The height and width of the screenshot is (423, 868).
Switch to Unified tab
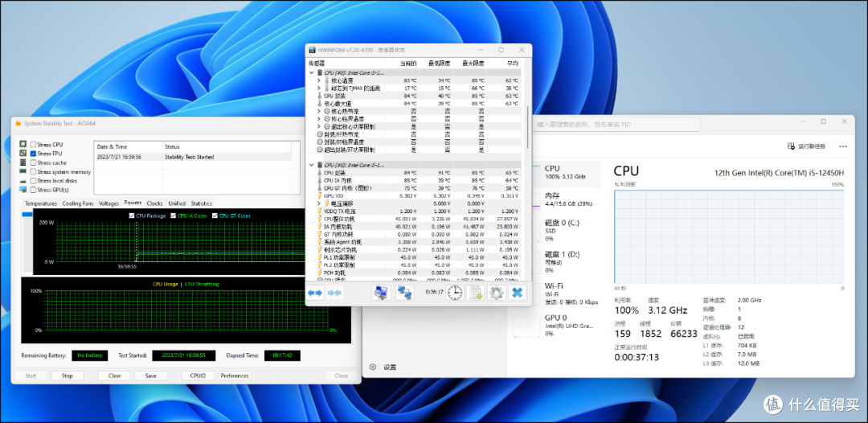click(x=177, y=203)
